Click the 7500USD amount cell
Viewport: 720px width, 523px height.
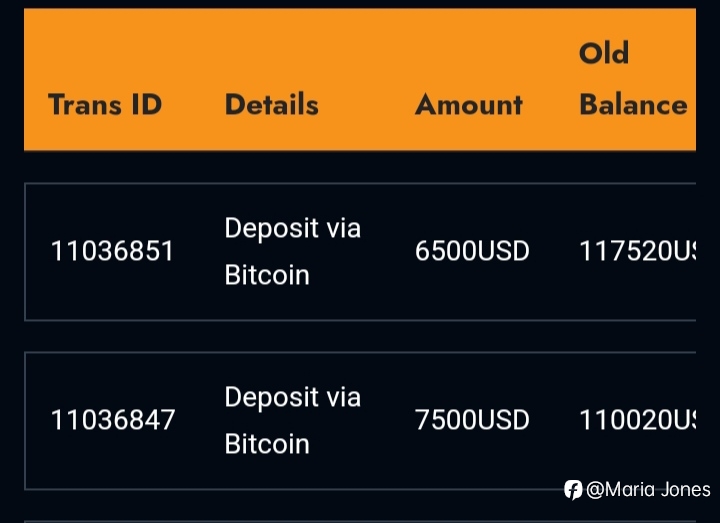click(472, 420)
